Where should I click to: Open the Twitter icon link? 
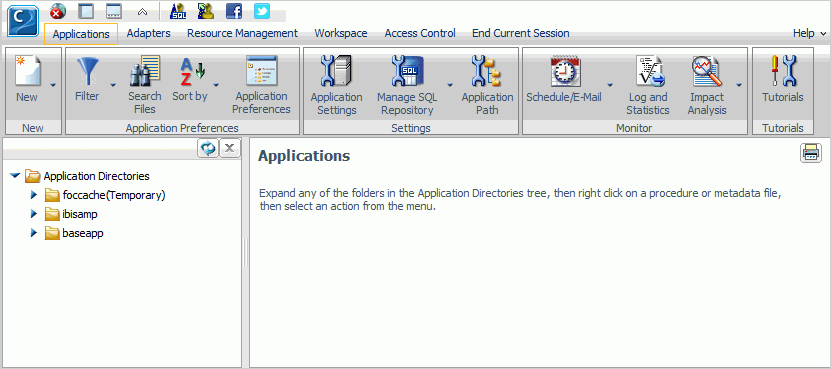click(x=262, y=11)
